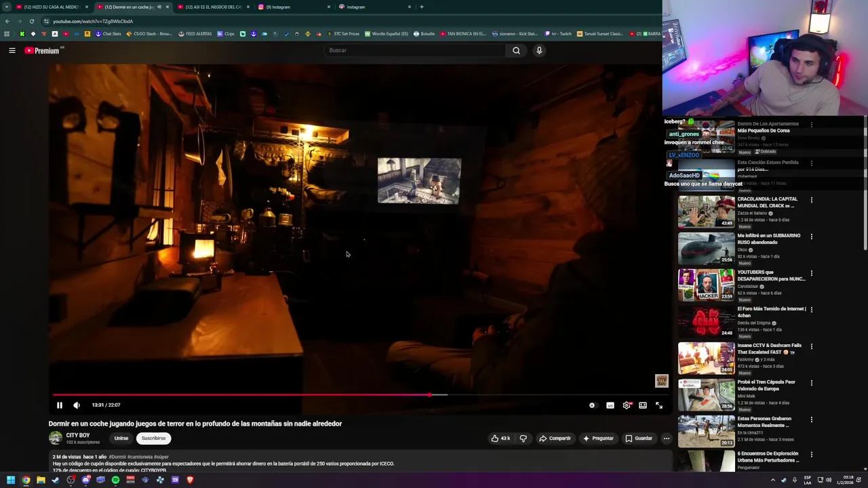This screenshot has height=488, width=868.
Task: Open the CRAC0LANDIA video thumbnail
Action: point(706,211)
